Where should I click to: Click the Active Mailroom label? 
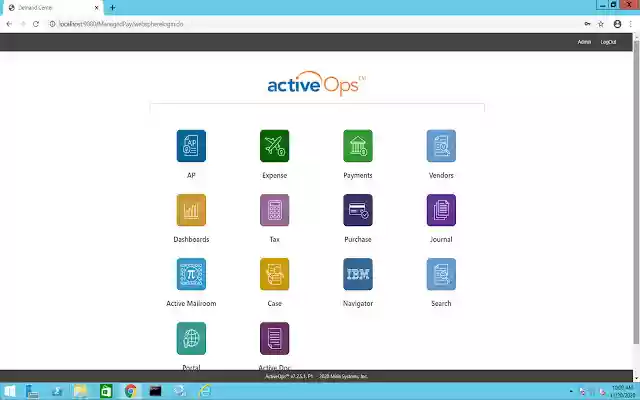click(x=191, y=303)
